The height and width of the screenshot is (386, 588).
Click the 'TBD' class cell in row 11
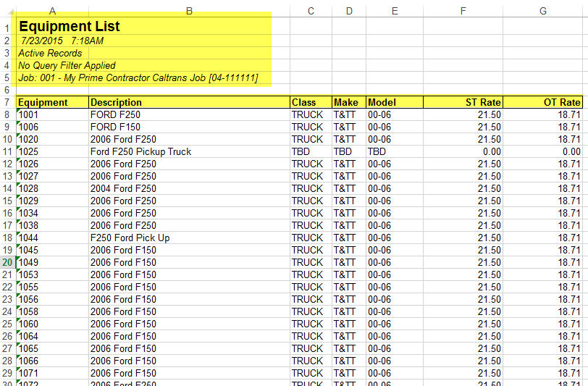tap(311, 151)
